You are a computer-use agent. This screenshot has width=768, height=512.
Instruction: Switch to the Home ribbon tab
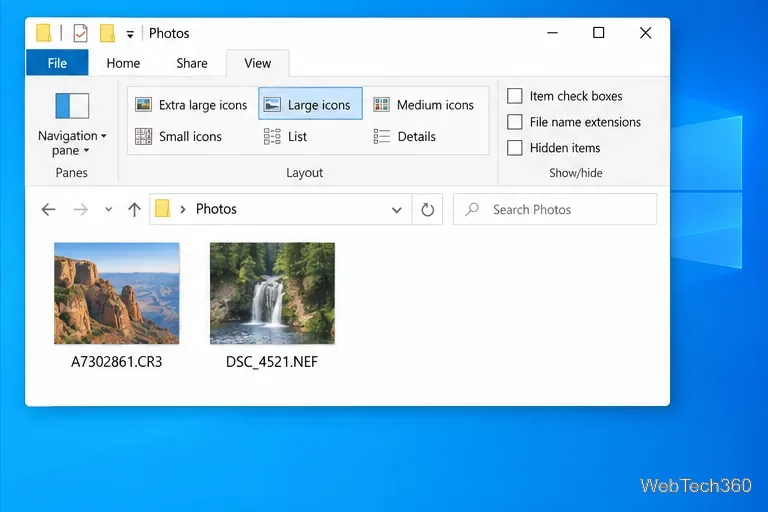point(123,63)
